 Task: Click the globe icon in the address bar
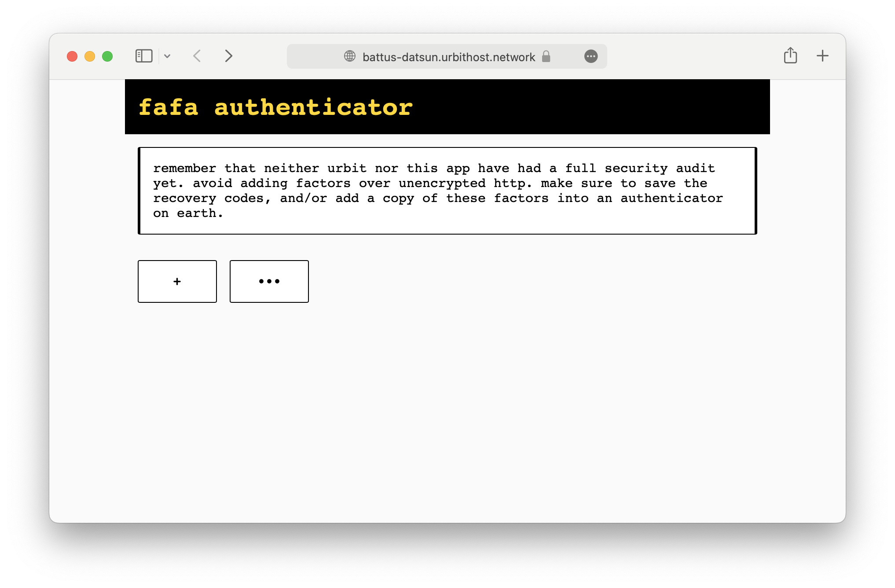click(350, 56)
